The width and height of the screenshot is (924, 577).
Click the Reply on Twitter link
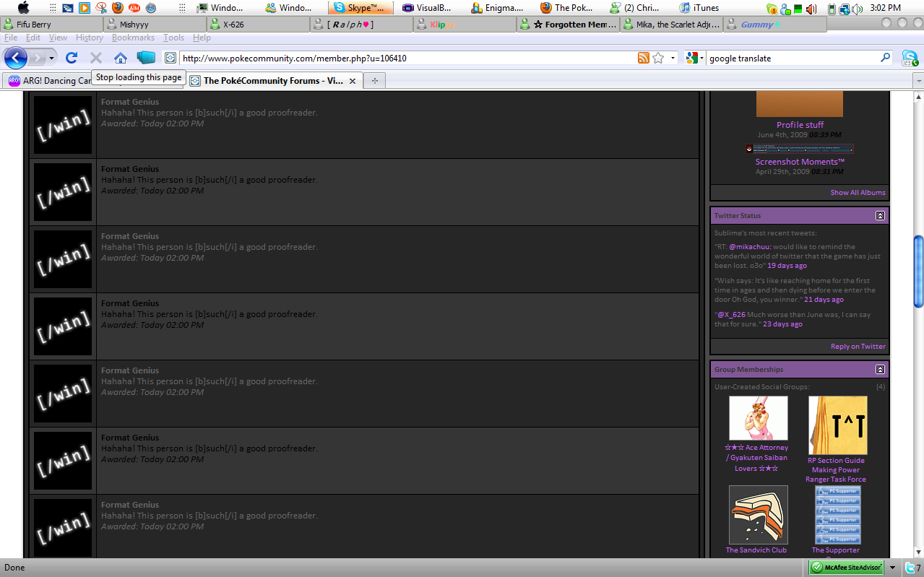[x=858, y=347]
